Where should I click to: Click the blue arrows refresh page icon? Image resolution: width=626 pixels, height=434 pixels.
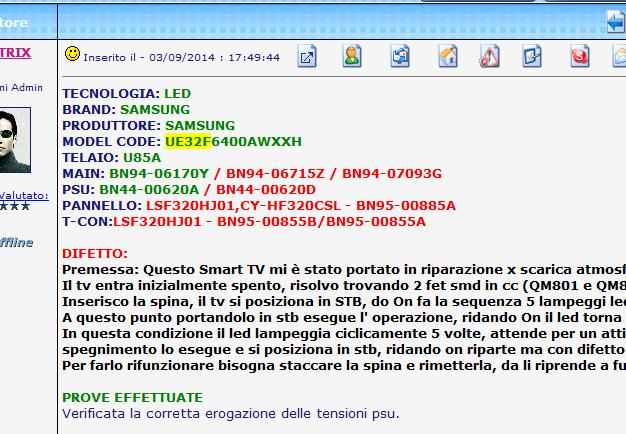coord(399,57)
